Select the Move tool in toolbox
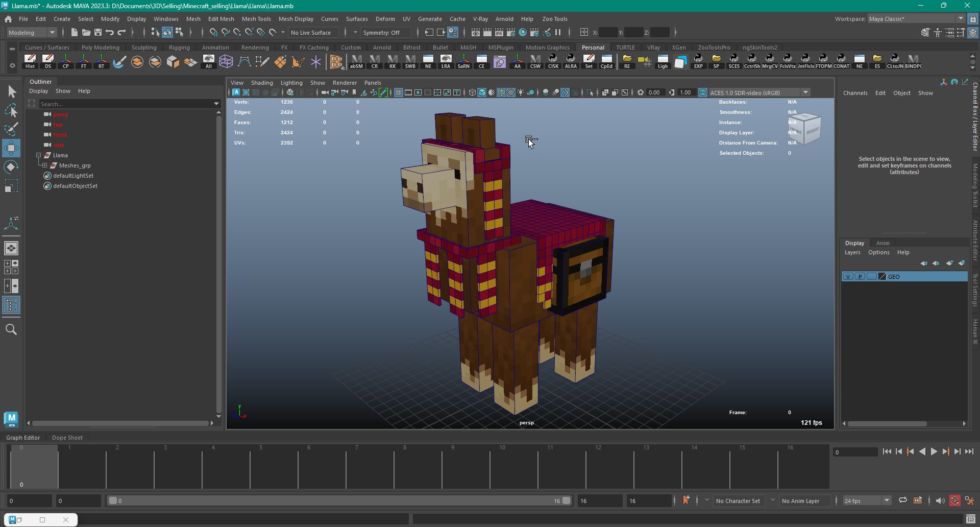The image size is (980, 527). (11, 148)
